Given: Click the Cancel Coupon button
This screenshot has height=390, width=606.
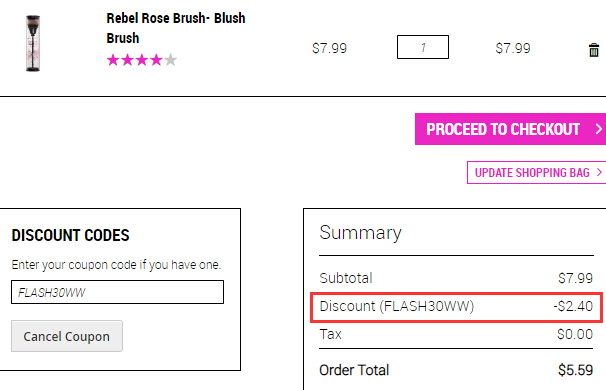Looking at the screenshot, I should (67, 336).
